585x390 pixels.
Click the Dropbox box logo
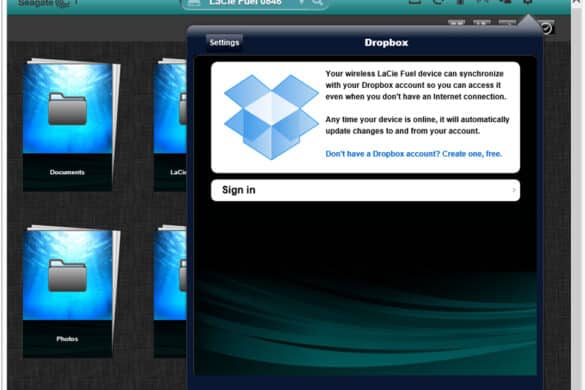(271, 117)
